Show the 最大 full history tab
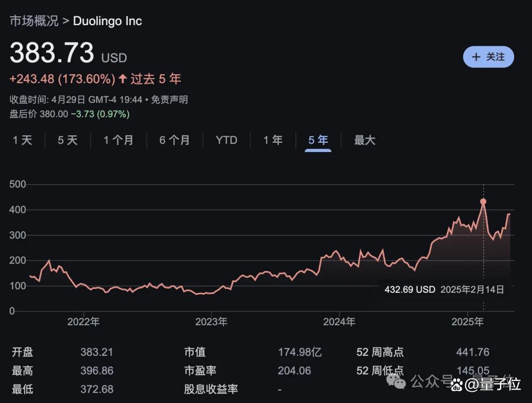The height and width of the screenshot is (403, 532). pyautogui.click(x=365, y=140)
